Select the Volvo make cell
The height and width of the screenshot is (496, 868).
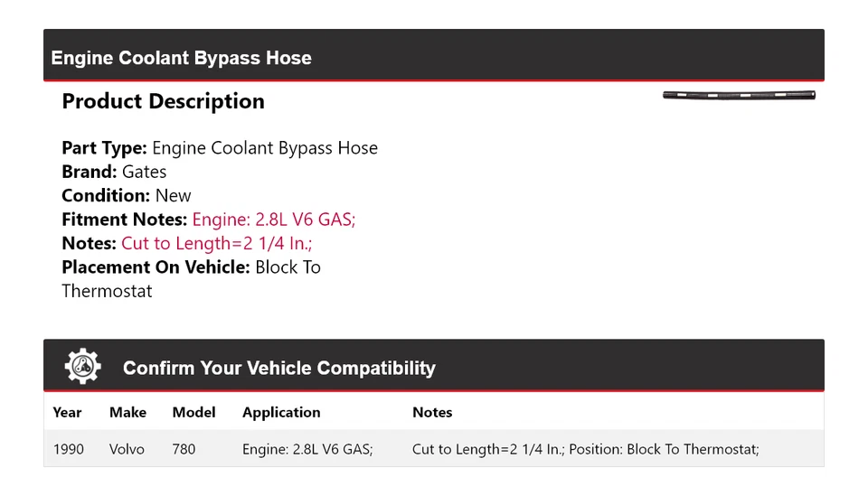[127, 449]
